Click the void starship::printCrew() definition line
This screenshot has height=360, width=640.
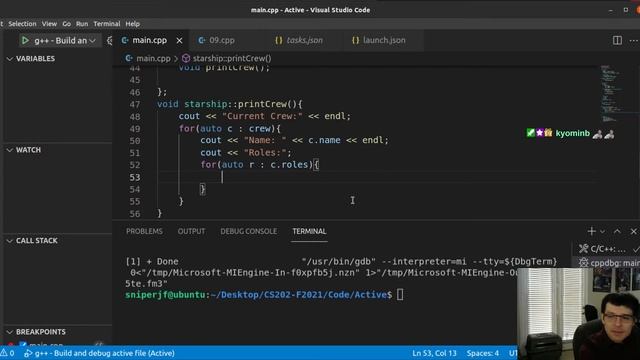click(229, 104)
